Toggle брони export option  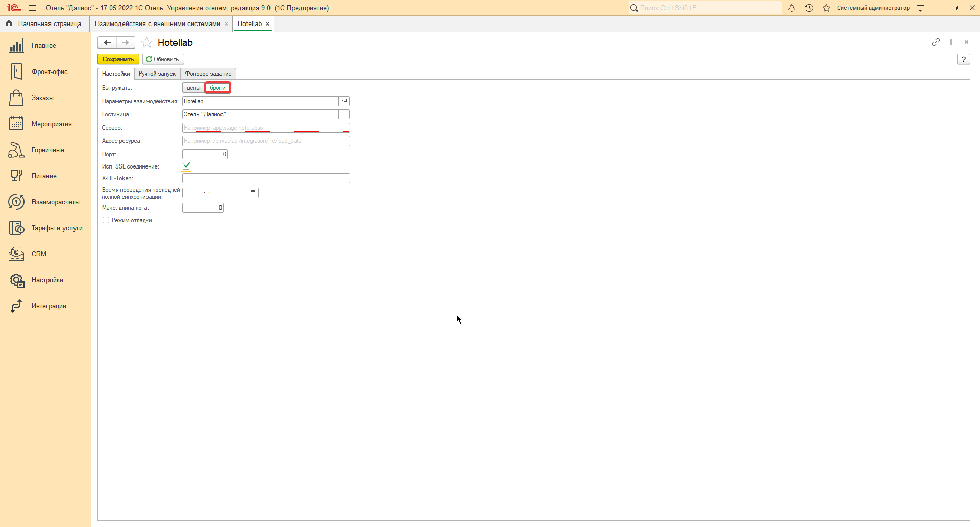click(218, 88)
